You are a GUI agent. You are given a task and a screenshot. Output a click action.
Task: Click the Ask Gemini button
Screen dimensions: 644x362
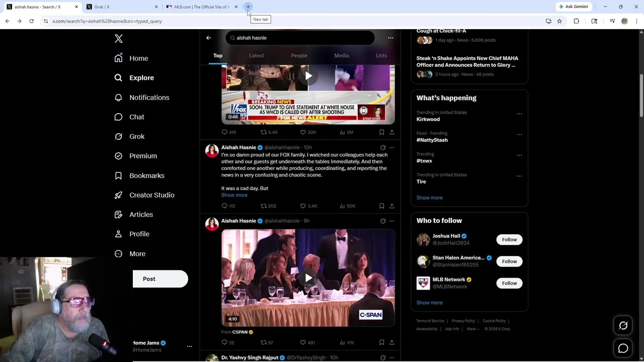573,7
